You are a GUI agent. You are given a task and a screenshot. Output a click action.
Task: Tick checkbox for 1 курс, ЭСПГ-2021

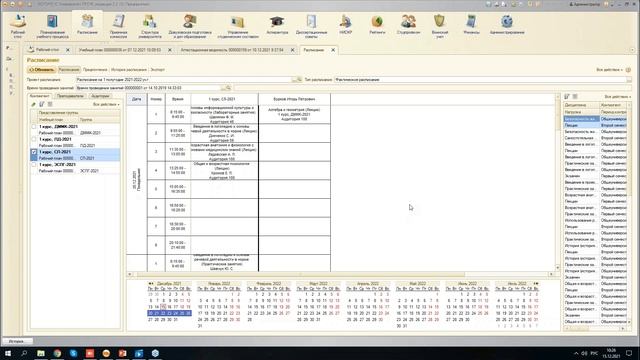[34, 164]
